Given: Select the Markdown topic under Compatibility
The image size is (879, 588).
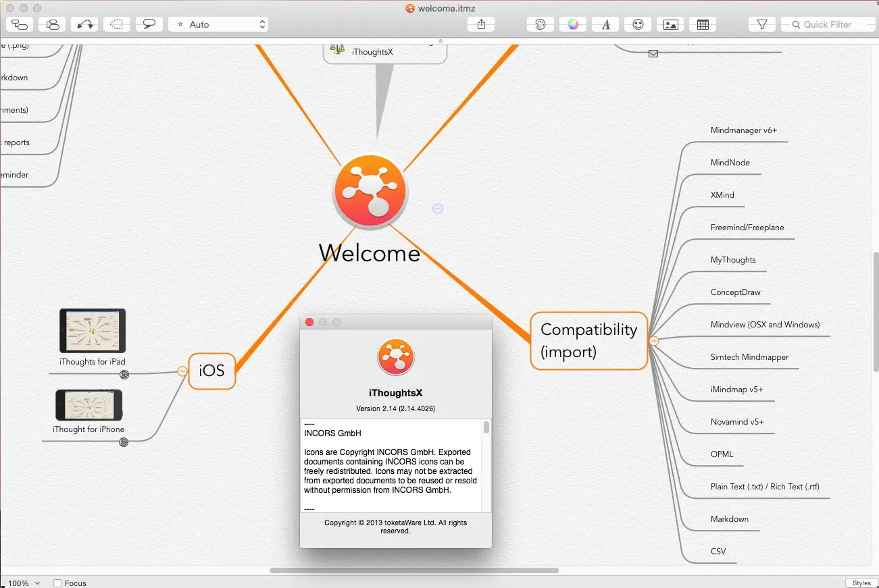Looking at the screenshot, I should point(730,519).
